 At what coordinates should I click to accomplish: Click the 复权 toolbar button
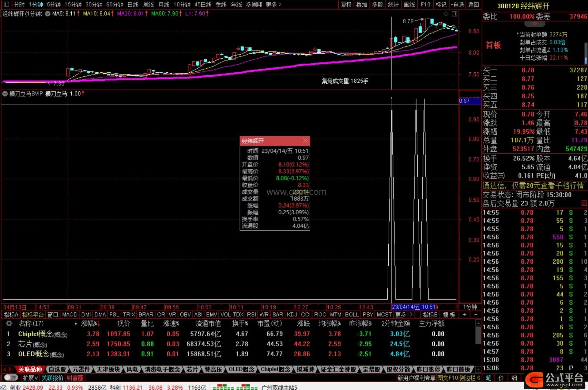click(346, 4)
